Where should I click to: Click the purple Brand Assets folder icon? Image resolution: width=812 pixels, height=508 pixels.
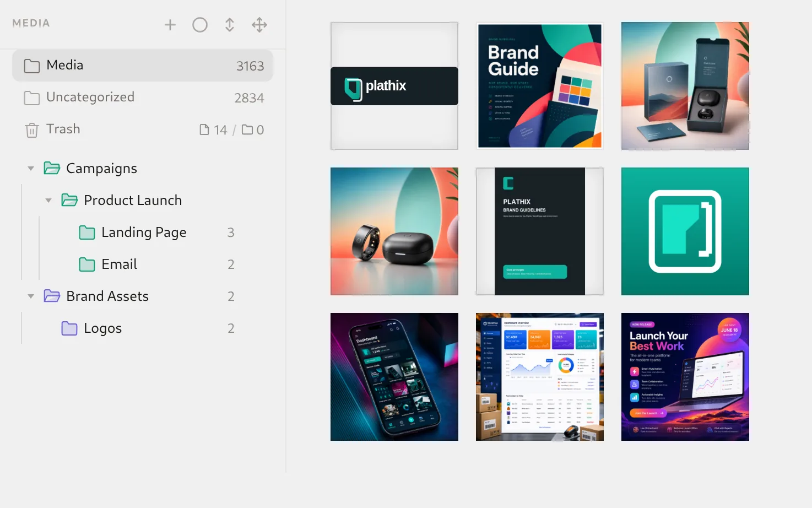(52, 296)
